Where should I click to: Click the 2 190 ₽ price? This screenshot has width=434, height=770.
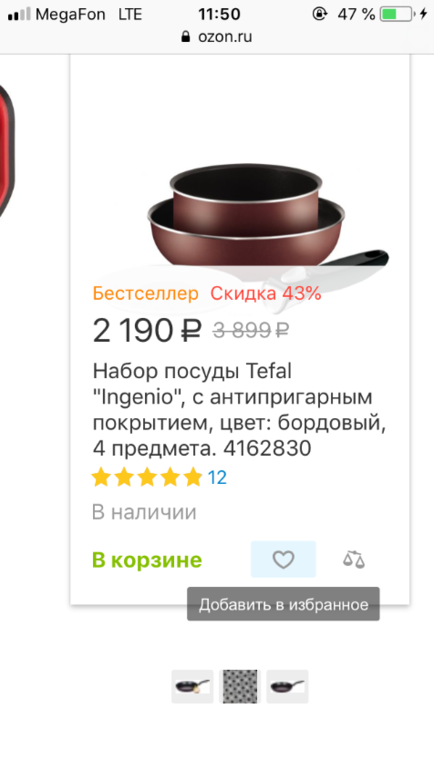[147, 330]
